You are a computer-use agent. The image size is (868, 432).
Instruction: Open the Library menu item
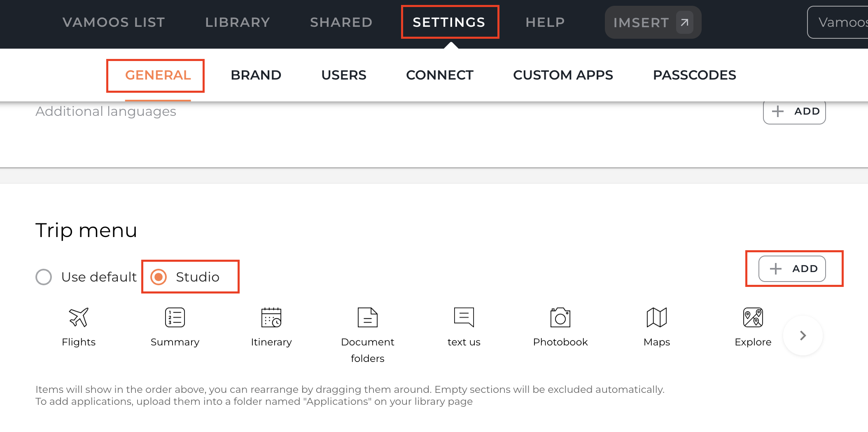point(238,22)
